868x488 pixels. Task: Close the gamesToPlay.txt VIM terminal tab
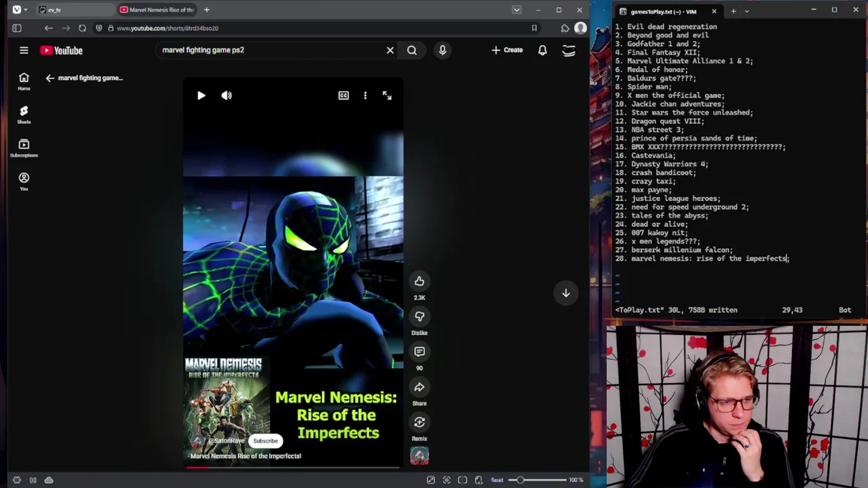713,11
